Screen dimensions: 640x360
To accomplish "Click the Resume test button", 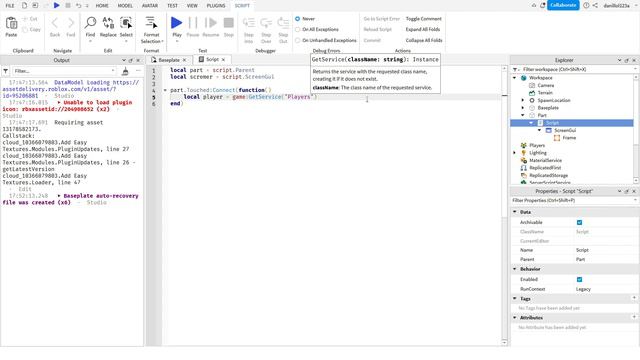I will [x=211, y=23].
